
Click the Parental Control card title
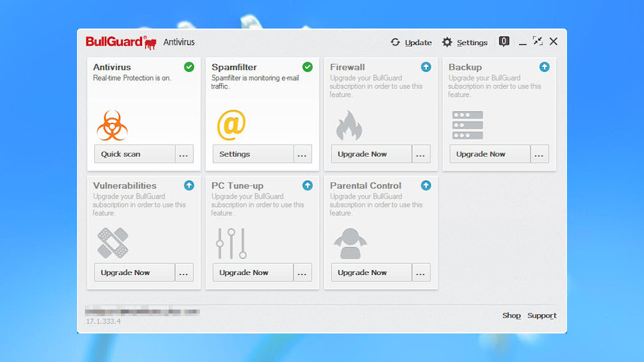click(x=366, y=185)
